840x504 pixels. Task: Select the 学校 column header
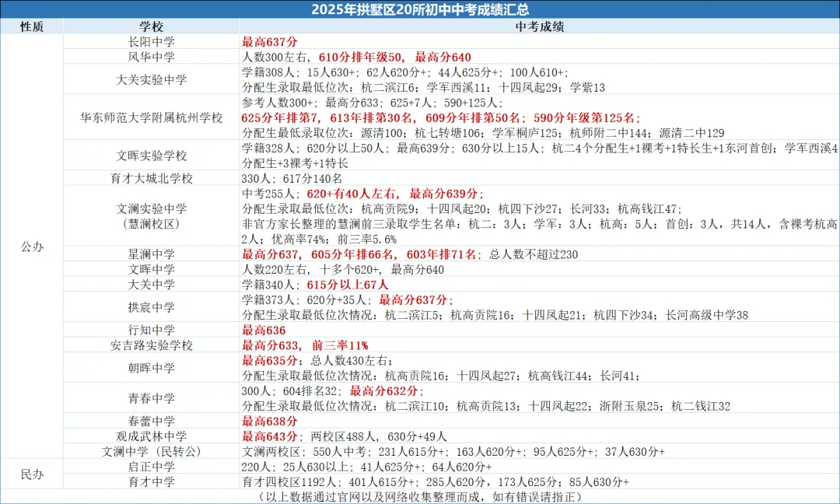(x=153, y=24)
